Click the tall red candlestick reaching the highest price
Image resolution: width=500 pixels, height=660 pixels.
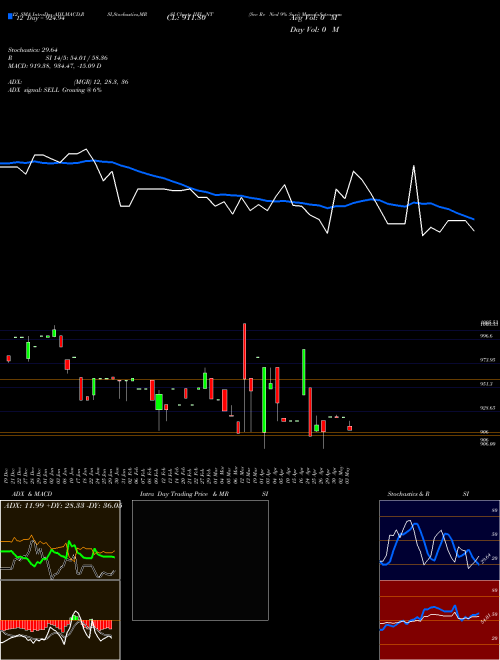point(245,351)
